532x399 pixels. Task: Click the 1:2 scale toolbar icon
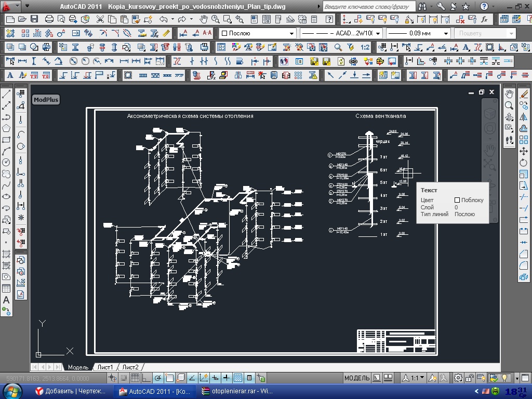tap(365, 47)
